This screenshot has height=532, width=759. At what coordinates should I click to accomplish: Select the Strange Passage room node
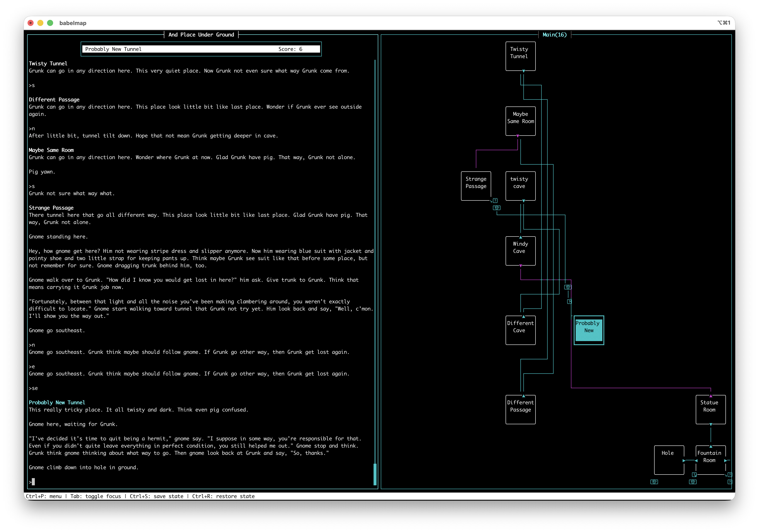pos(476,186)
